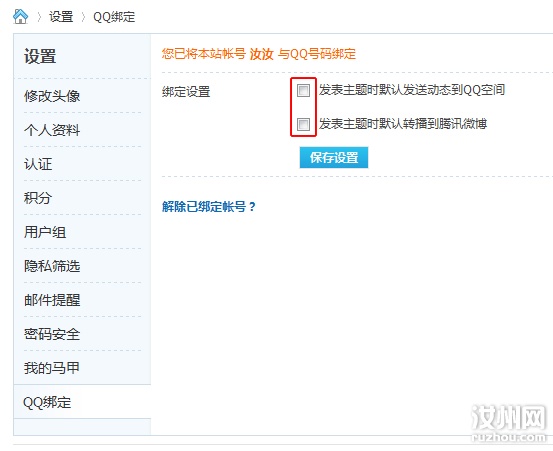This screenshot has height=451, width=553.
Task: Tick the 转播到腾讯微博 checkbox
Action: point(303,124)
